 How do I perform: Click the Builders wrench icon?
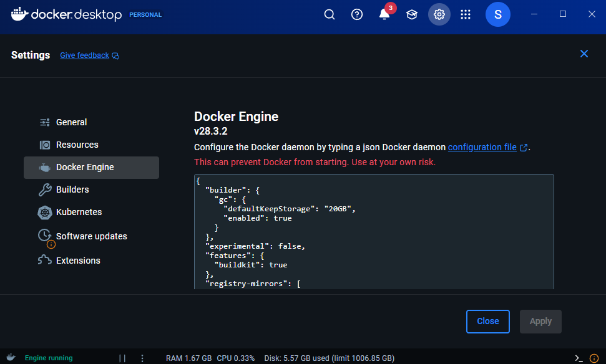click(45, 189)
